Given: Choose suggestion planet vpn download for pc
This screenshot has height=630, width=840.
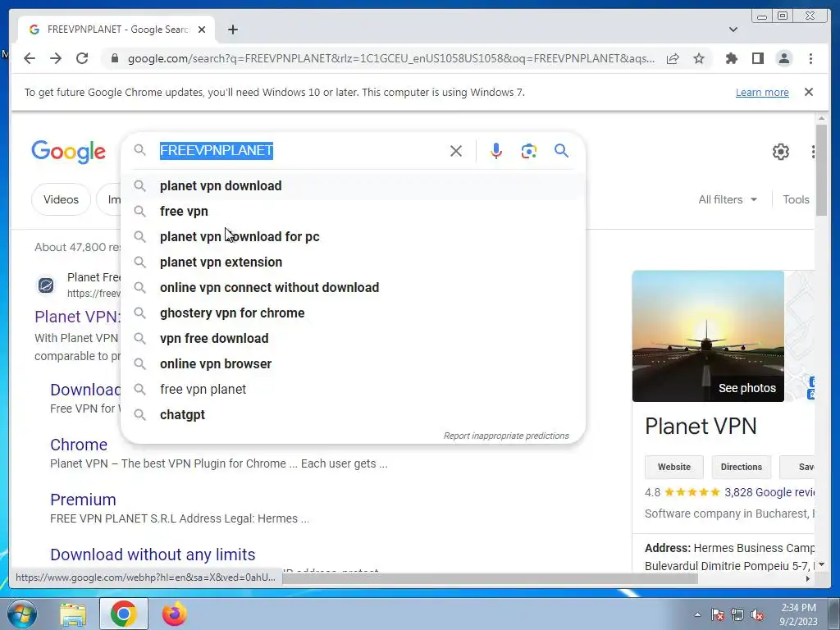Looking at the screenshot, I should coord(353,237).
